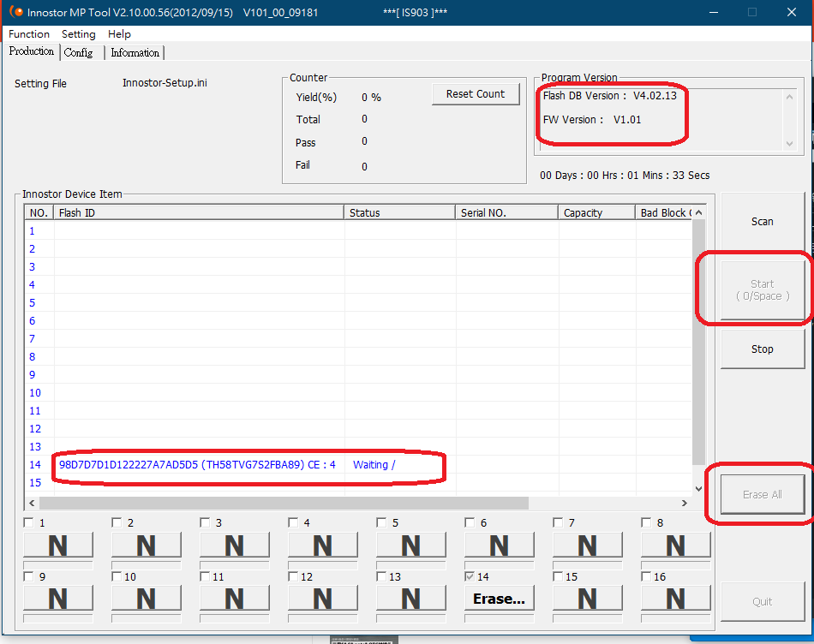Enable the checkbox for port 10
The height and width of the screenshot is (644, 814).
[x=117, y=576]
